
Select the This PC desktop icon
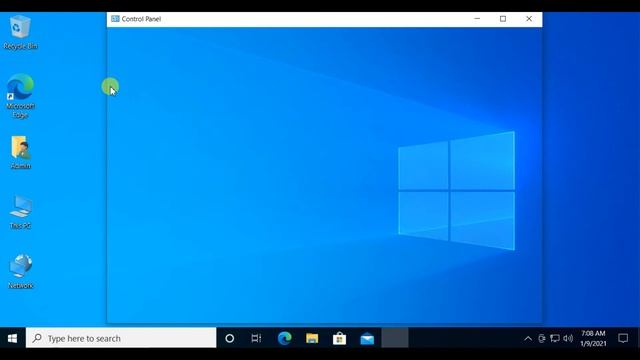tap(20, 212)
